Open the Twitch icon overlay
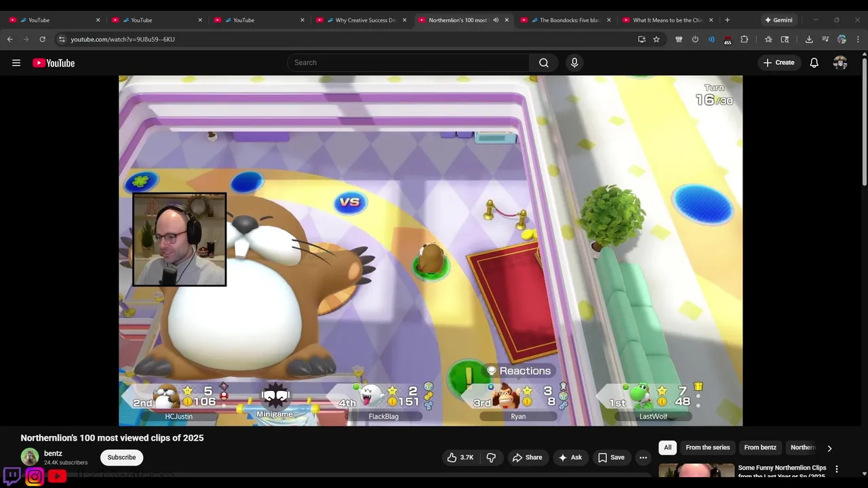 point(12,476)
